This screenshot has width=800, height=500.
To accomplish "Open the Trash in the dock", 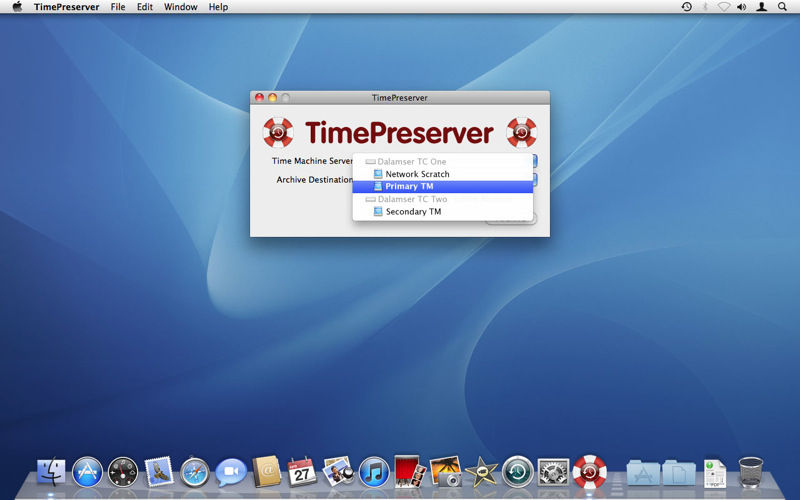I will point(751,472).
